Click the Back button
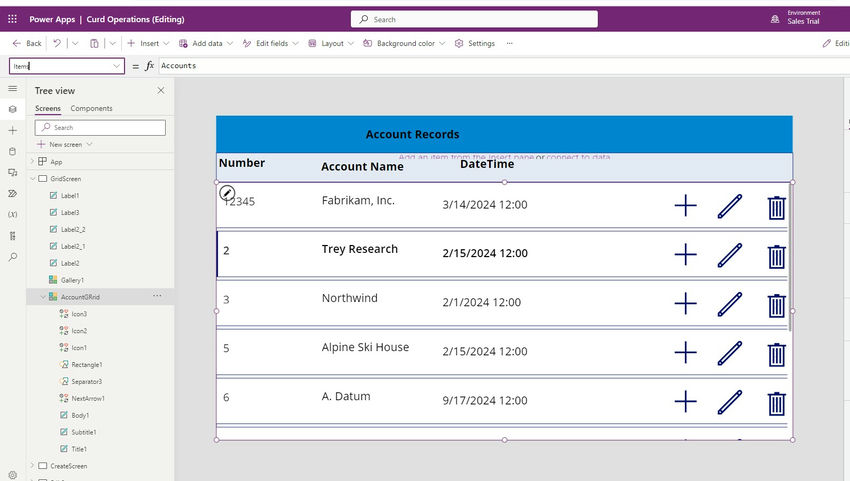 pos(27,44)
